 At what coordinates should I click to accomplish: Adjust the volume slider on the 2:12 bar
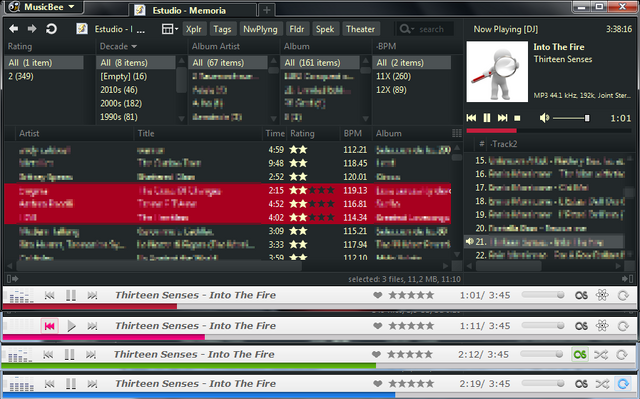click(541, 354)
